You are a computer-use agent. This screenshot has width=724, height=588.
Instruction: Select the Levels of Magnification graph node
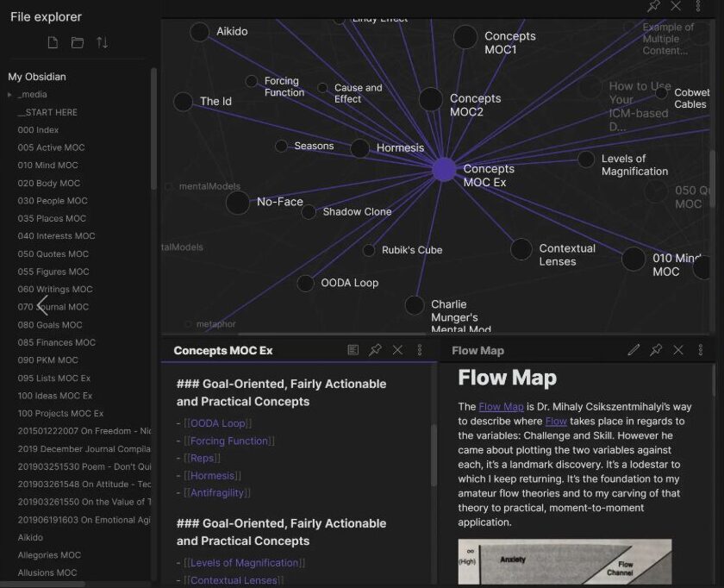586,159
